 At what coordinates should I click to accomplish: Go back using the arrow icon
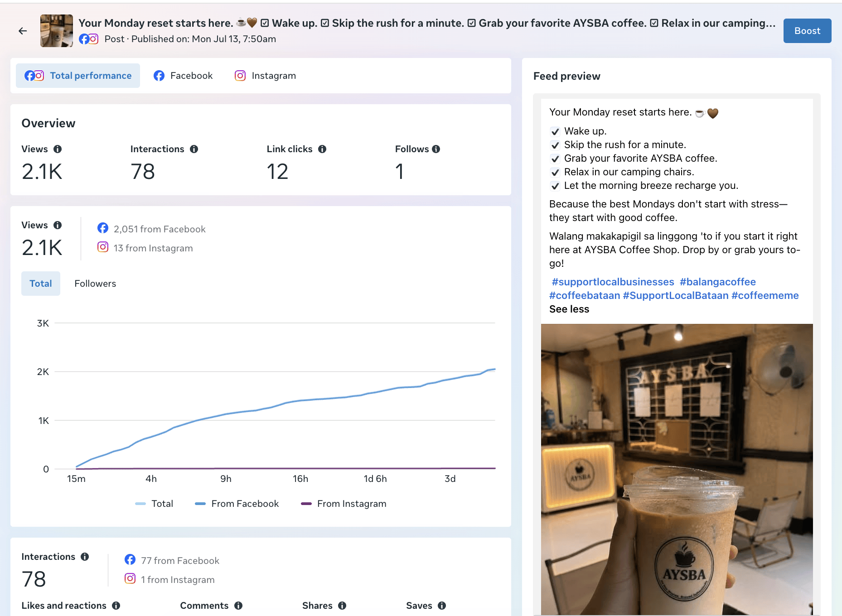point(23,31)
